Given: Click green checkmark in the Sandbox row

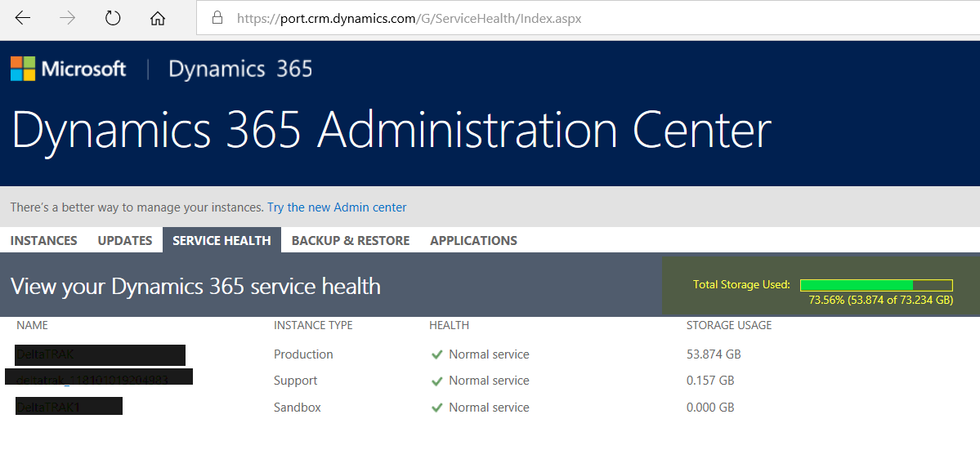Looking at the screenshot, I should pyautogui.click(x=437, y=408).
